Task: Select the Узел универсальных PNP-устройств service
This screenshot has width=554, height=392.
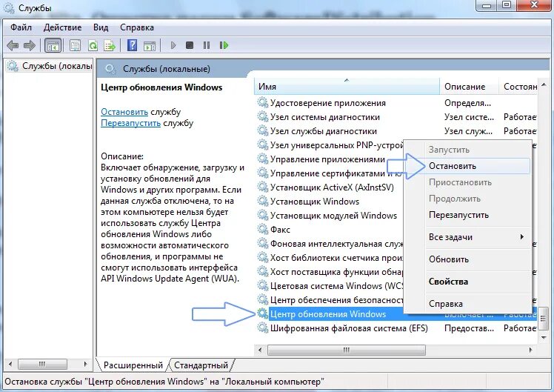Action: point(330,145)
